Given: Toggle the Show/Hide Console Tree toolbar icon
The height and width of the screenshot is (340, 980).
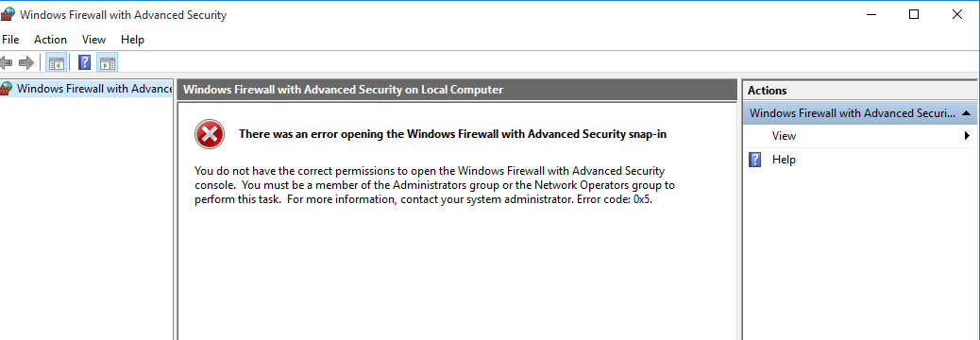Looking at the screenshot, I should (57, 63).
